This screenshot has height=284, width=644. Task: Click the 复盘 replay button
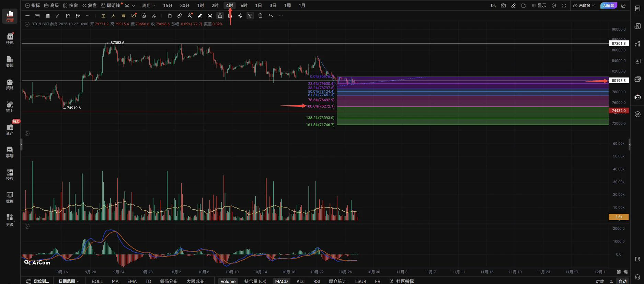click(x=89, y=5)
